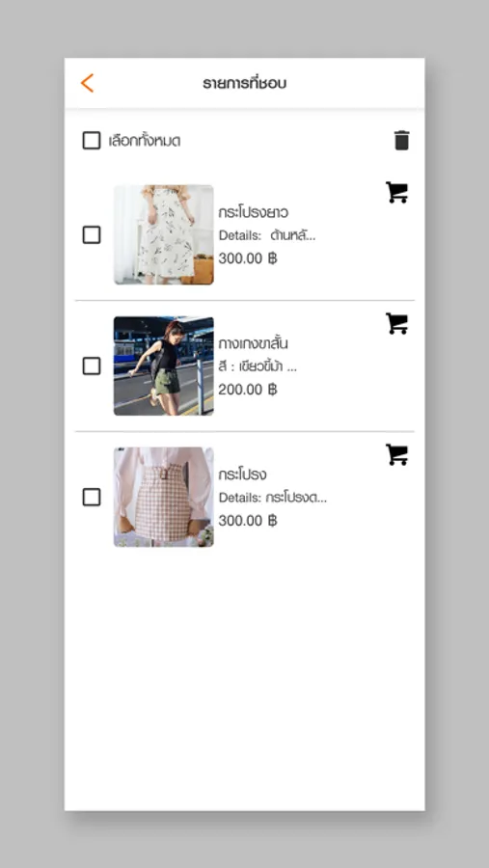Image resolution: width=489 pixels, height=868 pixels.
Task: View details text of กระโปรงยาว
Action: pos(267,235)
